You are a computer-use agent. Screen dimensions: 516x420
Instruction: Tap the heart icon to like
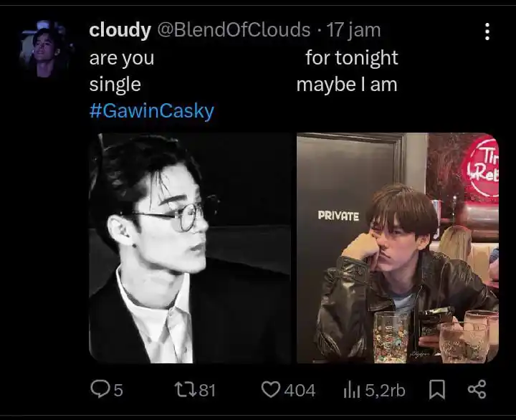coord(269,389)
